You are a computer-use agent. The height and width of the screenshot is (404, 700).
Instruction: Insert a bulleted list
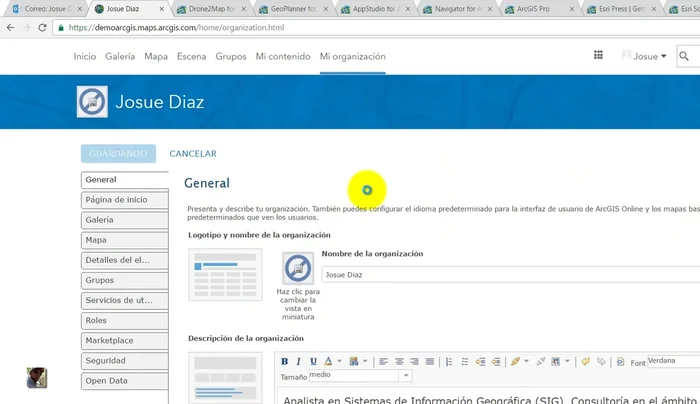465,362
